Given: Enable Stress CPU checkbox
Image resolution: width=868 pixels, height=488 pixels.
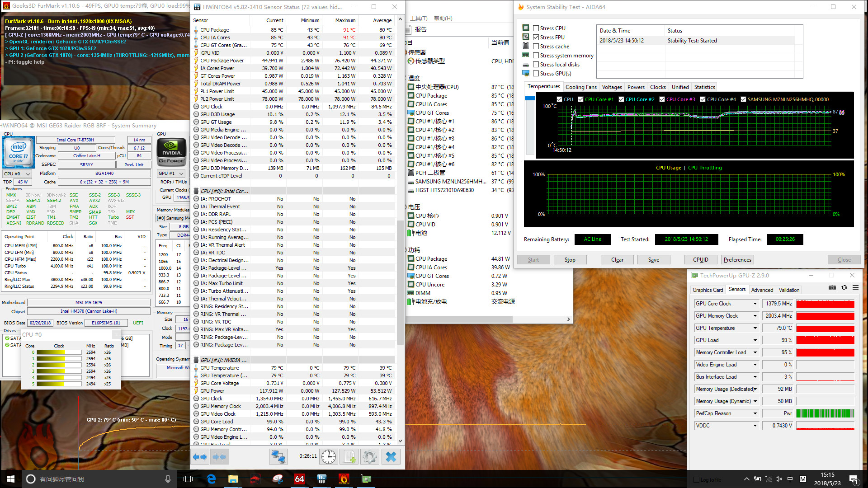Looking at the screenshot, I should click(x=536, y=28).
